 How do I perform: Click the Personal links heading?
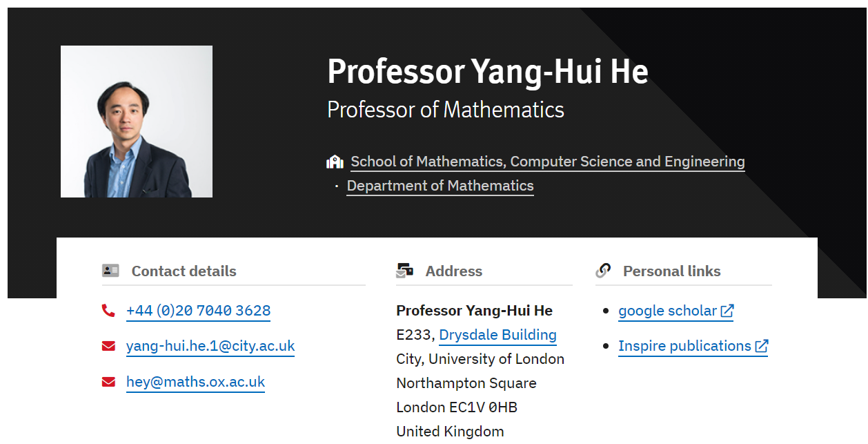tap(671, 271)
